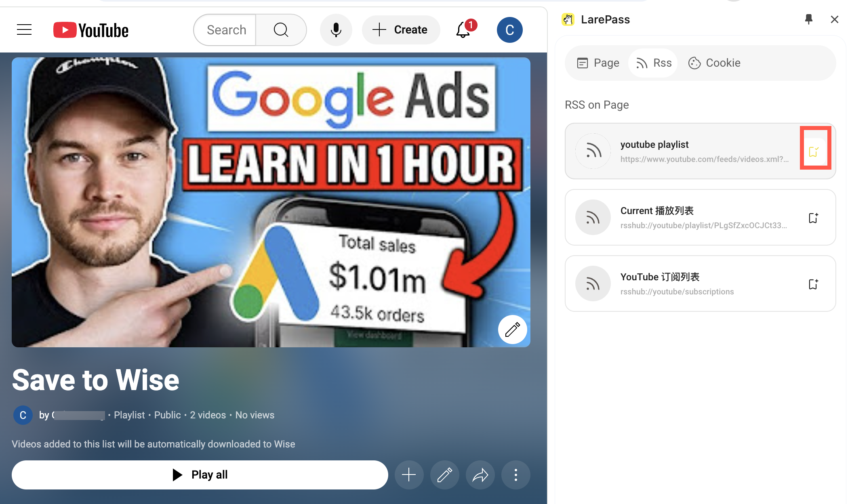
Task: Open YouTube notifications bell
Action: pos(463,30)
